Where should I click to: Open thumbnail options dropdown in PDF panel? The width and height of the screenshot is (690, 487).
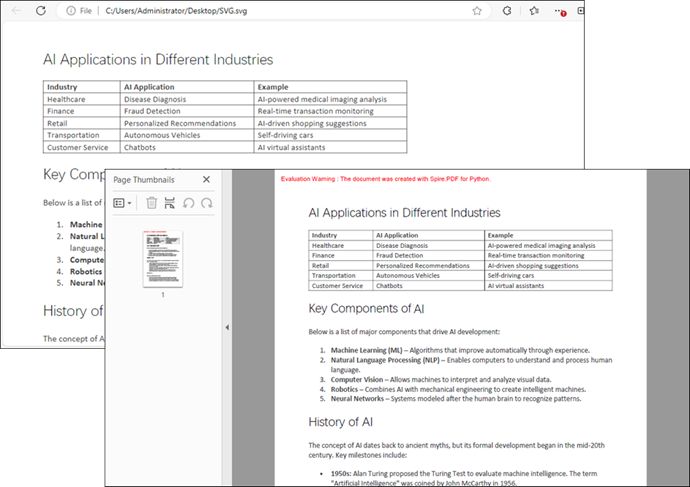click(x=122, y=203)
